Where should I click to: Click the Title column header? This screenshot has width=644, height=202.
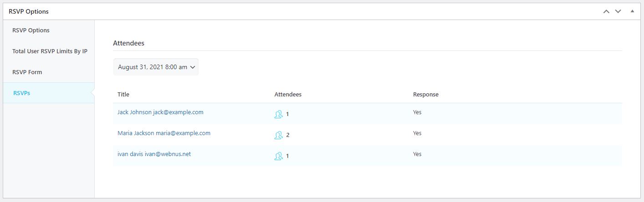[123, 95]
